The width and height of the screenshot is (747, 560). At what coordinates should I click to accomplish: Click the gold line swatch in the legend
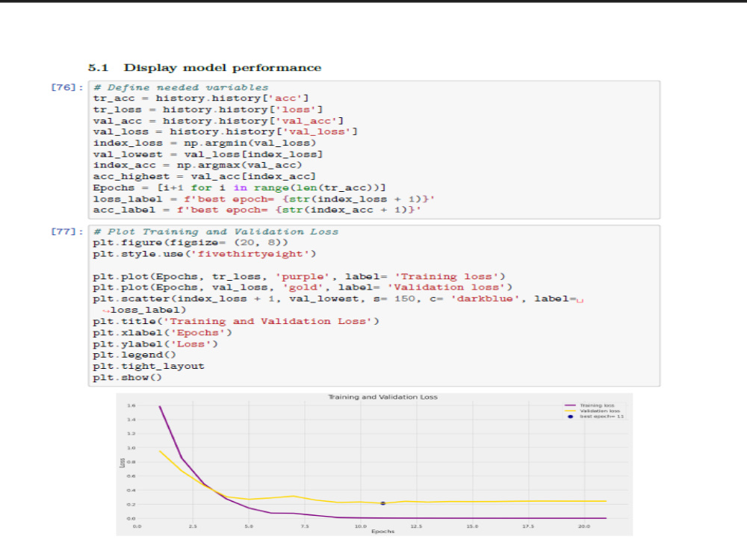(570, 411)
